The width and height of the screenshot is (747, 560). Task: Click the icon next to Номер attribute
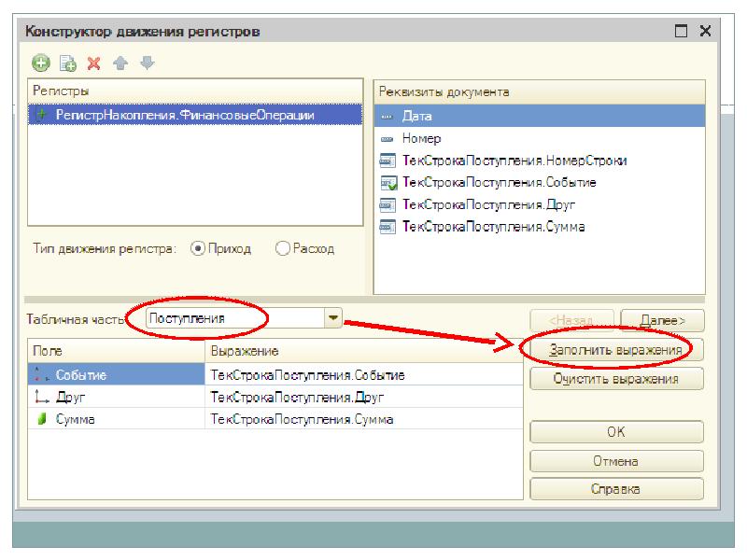(x=388, y=138)
